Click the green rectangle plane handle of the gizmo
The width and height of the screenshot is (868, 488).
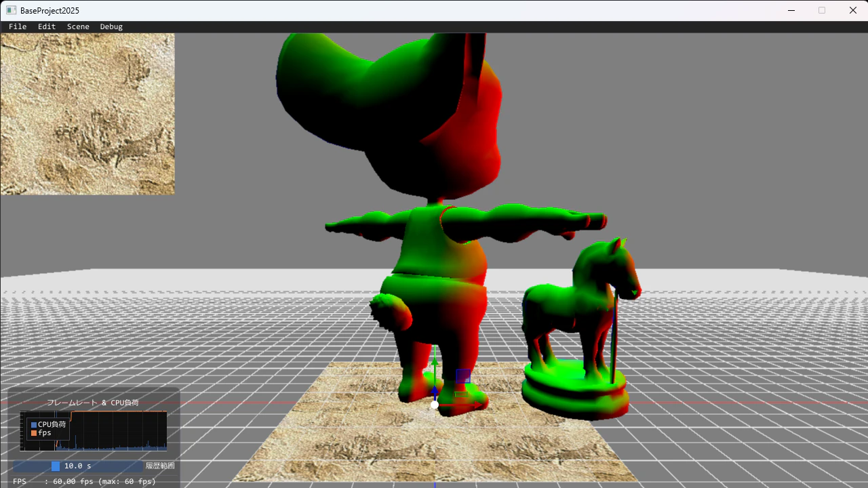coord(461,394)
